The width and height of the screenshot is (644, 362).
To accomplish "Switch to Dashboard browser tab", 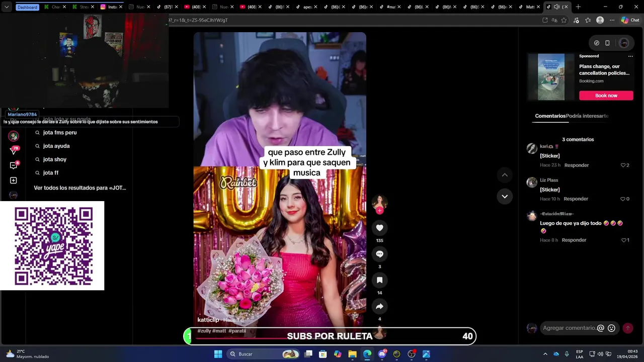I will click(x=27, y=7).
